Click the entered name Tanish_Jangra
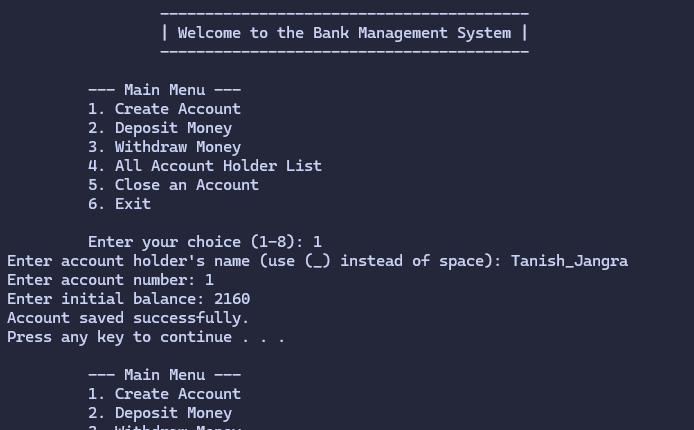 click(569, 261)
